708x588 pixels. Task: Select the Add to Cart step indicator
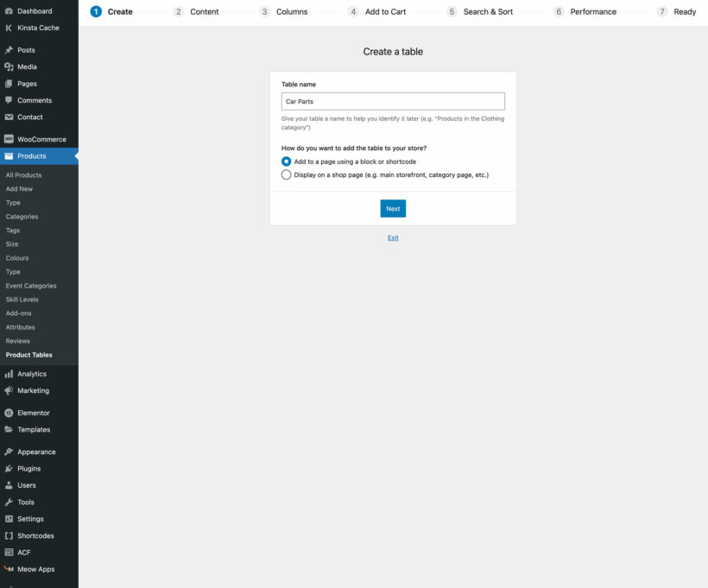point(378,11)
